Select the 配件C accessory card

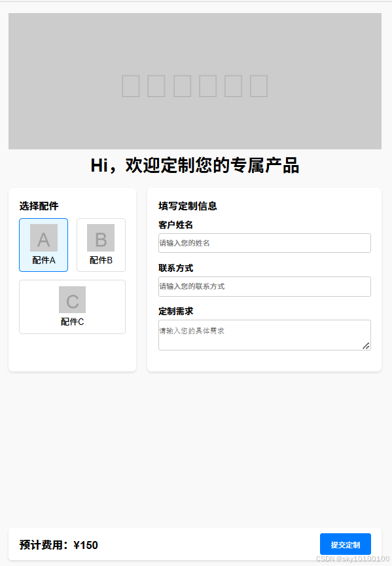pos(72,307)
